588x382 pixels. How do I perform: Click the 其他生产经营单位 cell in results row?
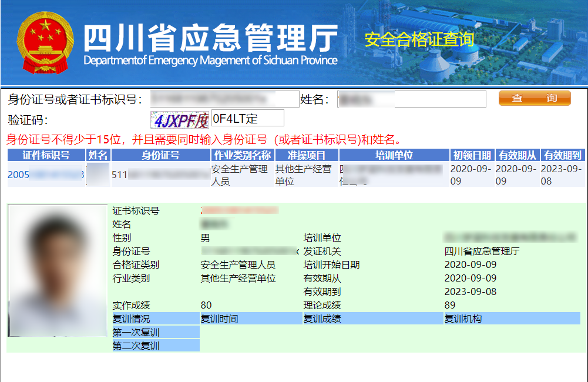(307, 175)
